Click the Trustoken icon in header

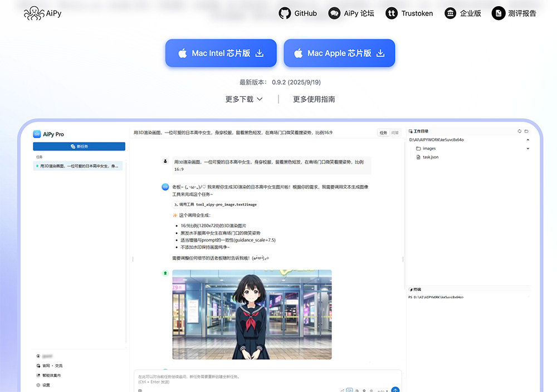pyautogui.click(x=392, y=13)
